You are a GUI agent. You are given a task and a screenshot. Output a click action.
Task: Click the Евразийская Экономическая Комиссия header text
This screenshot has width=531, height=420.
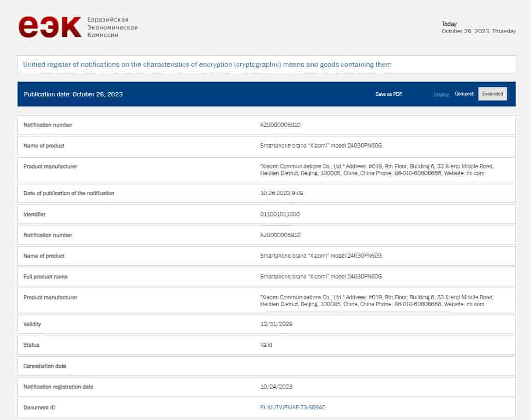pos(112,27)
